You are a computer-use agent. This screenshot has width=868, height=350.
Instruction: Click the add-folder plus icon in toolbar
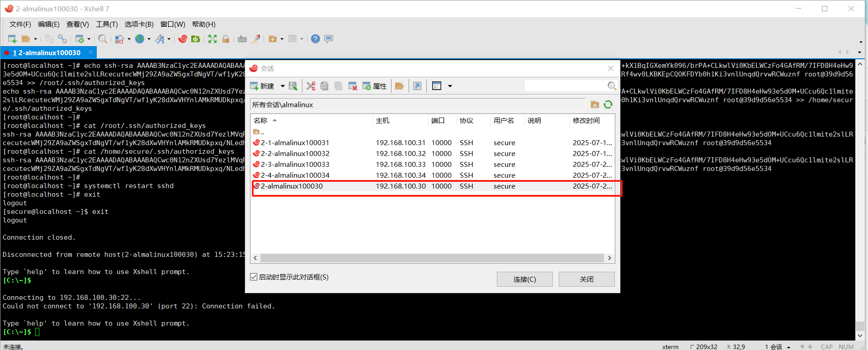273,39
